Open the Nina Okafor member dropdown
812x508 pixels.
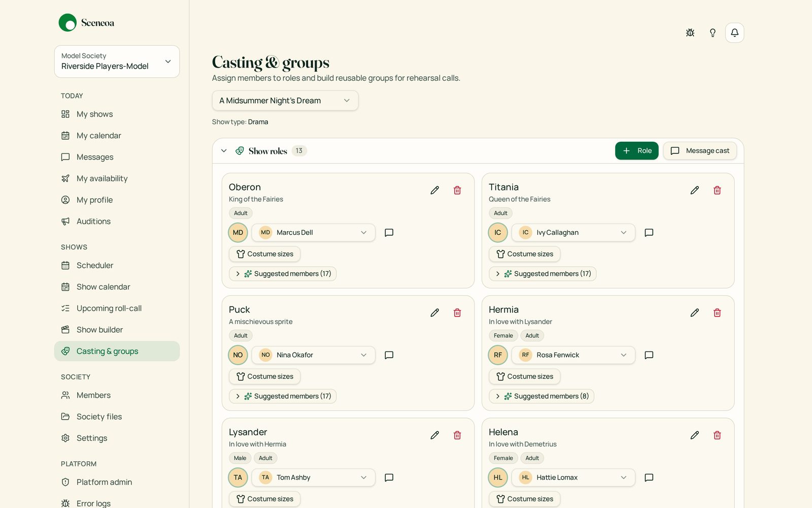(x=314, y=355)
